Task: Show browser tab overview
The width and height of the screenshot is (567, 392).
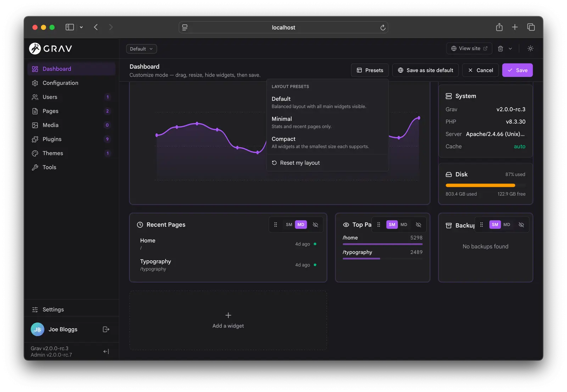Action: pyautogui.click(x=531, y=27)
